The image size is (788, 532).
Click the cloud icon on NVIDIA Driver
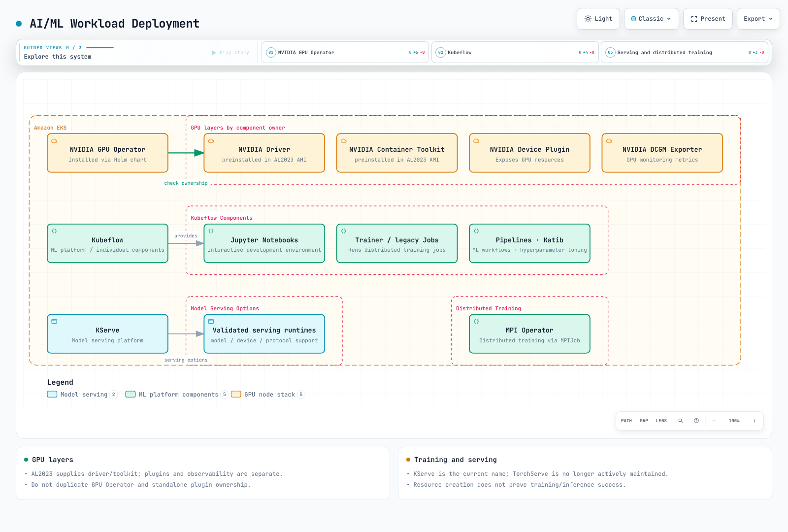pyautogui.click(x=211, y=141)
